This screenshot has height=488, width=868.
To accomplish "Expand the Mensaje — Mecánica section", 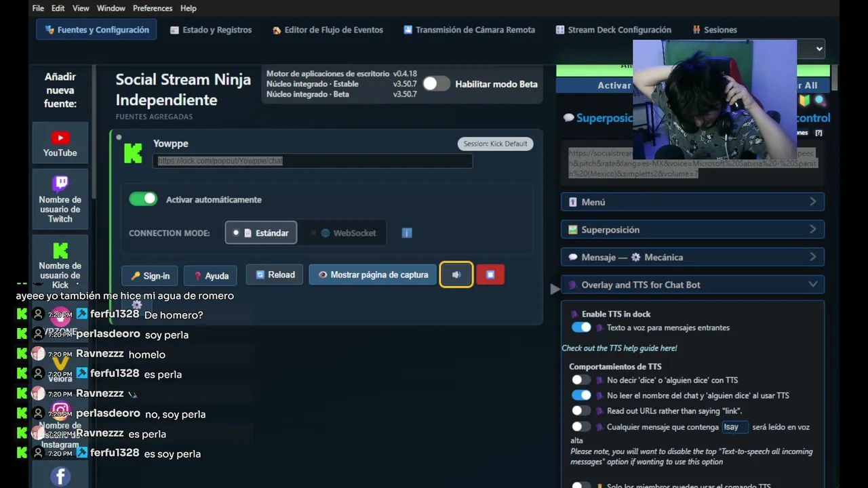I will pyautogui.click(x=692, y=258).
